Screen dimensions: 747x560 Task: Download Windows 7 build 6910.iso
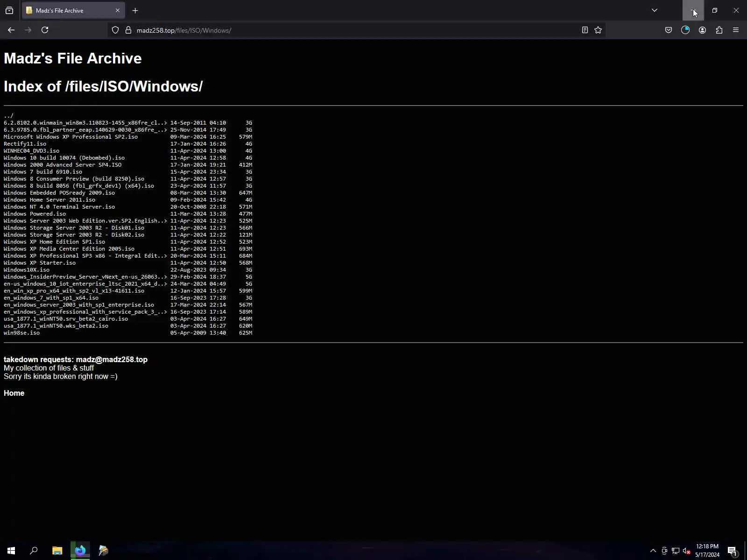(43, 172)
